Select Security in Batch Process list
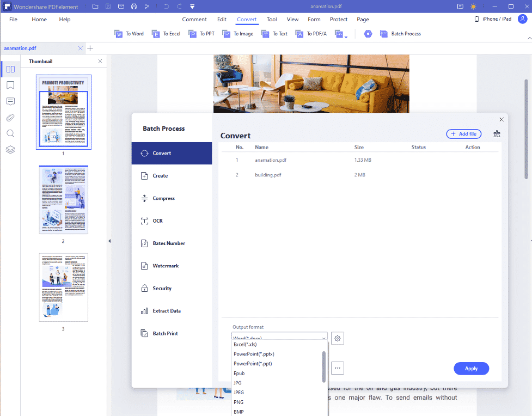Viewport: 532px width, 416px height. tap(172, 289)
